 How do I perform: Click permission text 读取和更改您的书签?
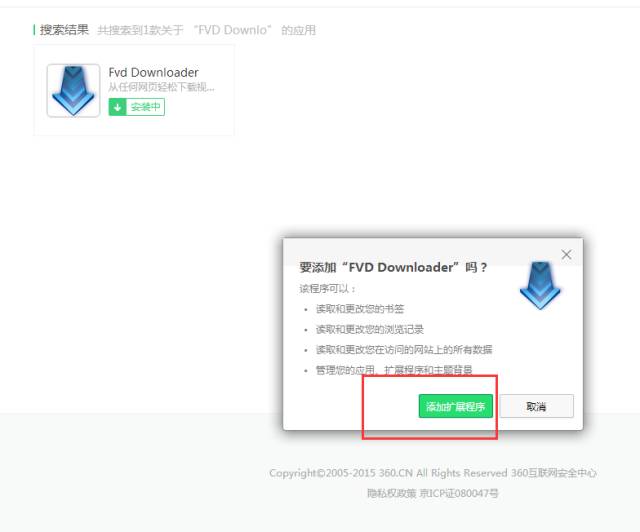tap(360, 309)
